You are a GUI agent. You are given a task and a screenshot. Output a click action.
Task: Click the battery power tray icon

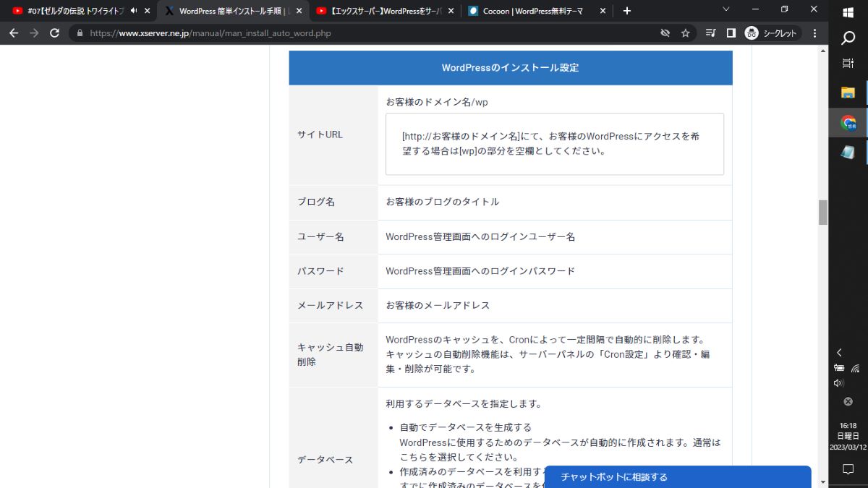tap(840, 368)
